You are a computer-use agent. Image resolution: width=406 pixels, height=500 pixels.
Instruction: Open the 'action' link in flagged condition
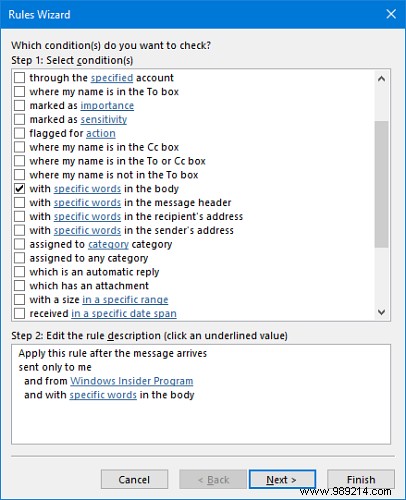pos(101,133)
